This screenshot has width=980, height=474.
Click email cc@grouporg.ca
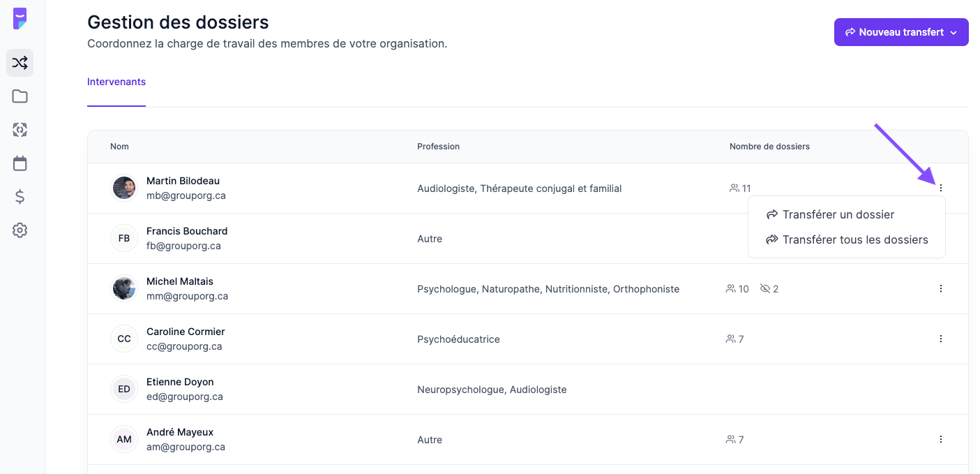(184, 346)
